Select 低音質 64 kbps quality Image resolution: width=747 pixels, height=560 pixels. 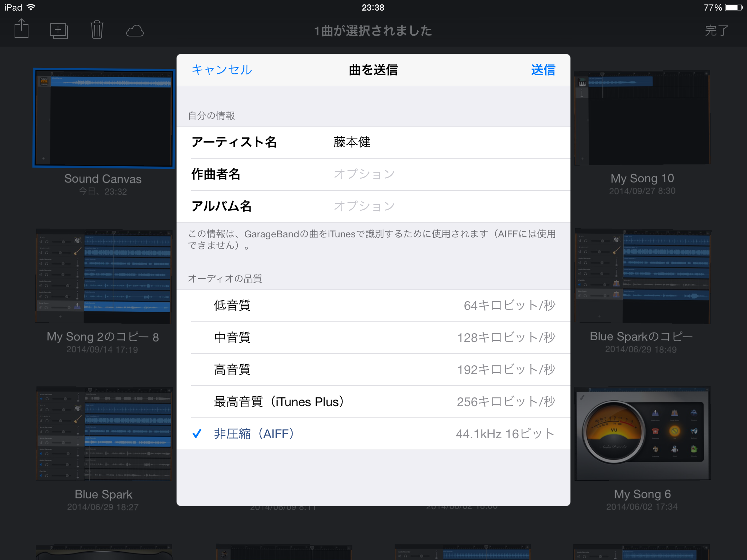[373, 306]
